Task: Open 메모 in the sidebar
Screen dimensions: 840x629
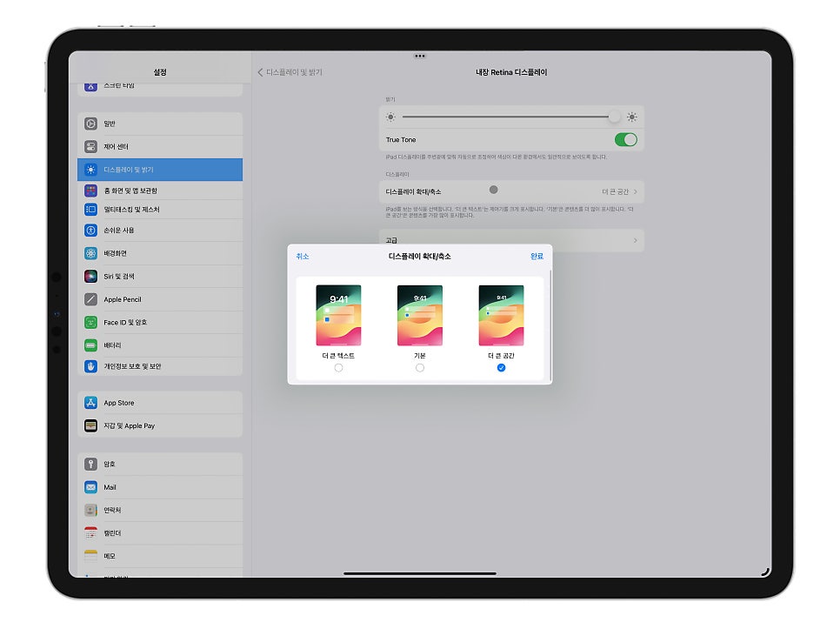Action: pyautogui.click(x=160, y=556)
